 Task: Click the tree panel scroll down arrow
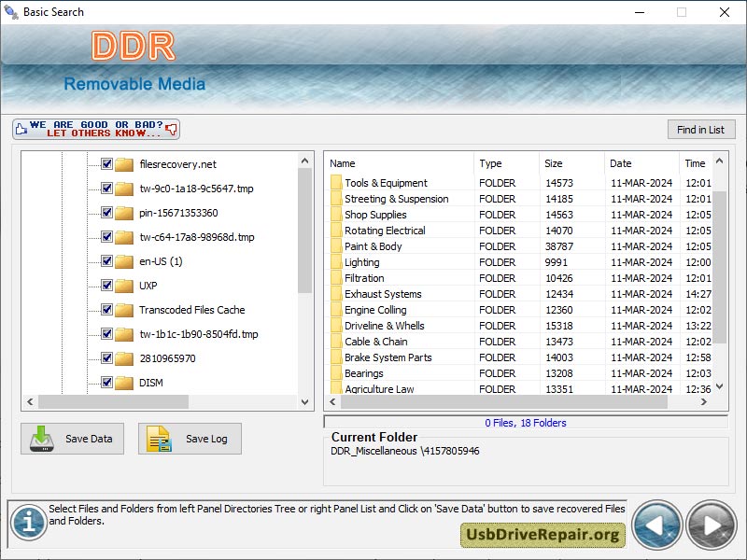pyautogui.click(x=305, y=402)
